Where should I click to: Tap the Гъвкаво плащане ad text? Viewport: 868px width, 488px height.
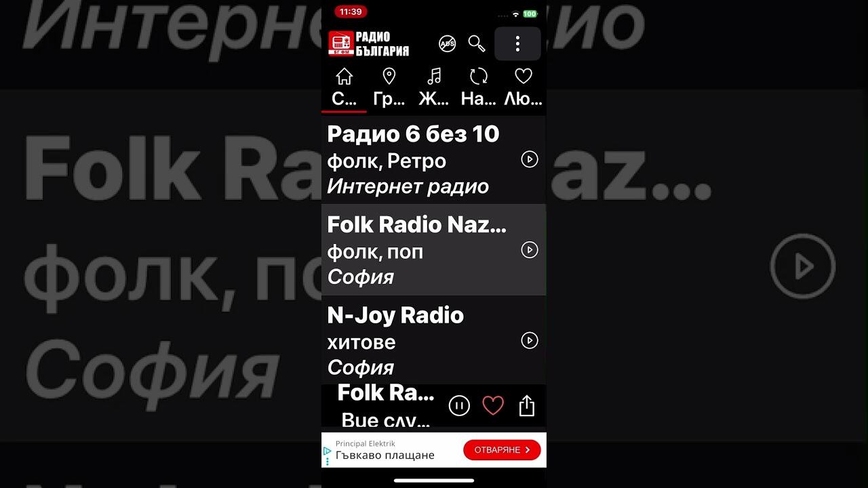click(385, 455)
